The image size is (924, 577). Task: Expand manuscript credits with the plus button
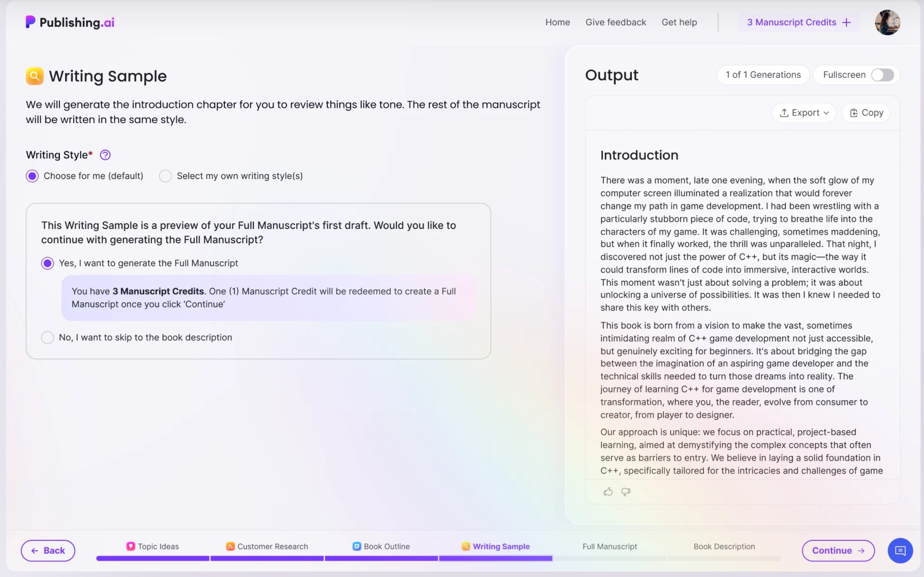pos(847,22)
